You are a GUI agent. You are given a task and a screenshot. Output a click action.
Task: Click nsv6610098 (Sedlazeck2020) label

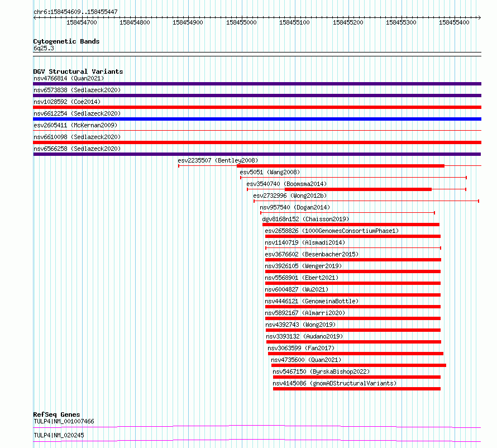[x=77, y=137]
